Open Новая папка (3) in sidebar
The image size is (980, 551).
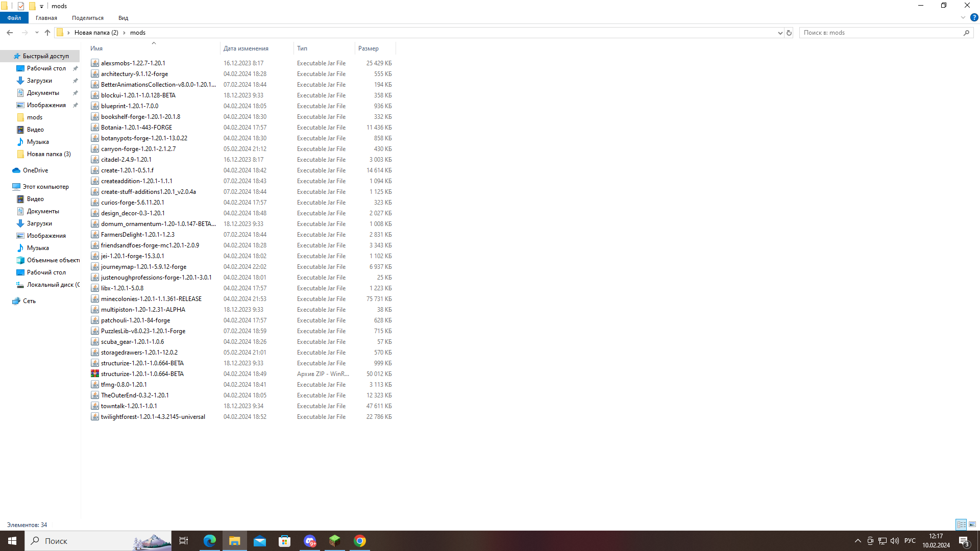tap(48, 154)
